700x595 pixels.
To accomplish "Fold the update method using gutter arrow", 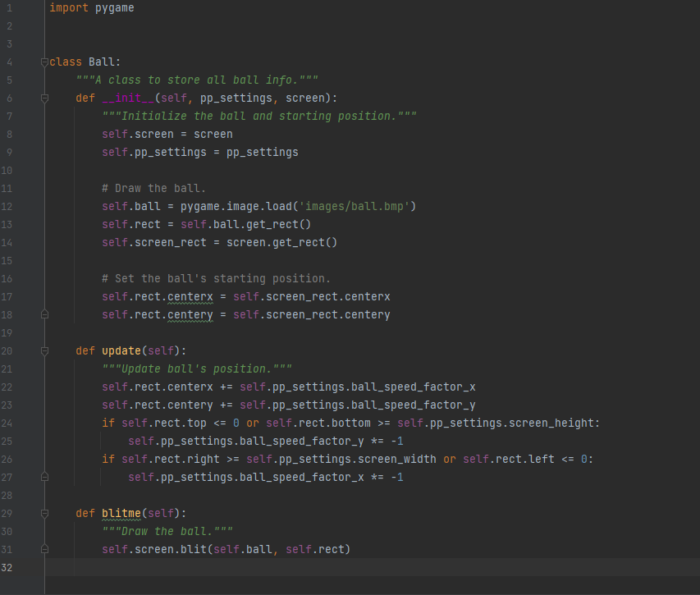I will 44,351.
